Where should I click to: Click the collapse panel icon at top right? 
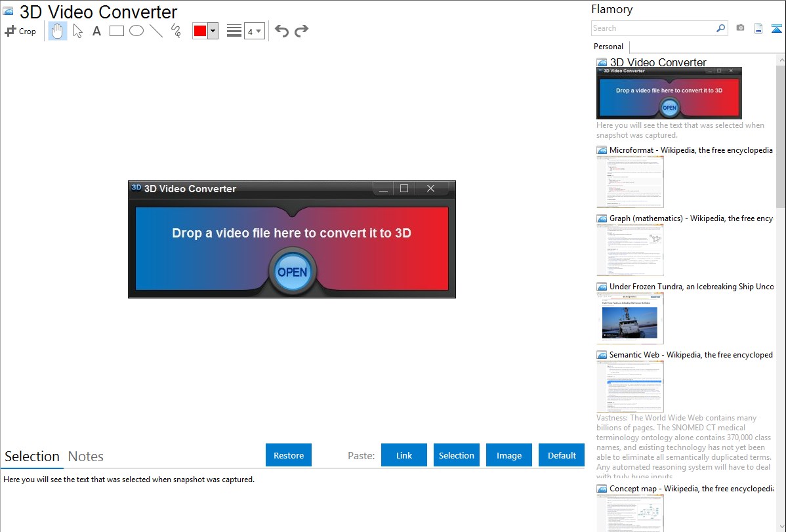(776, 28)
